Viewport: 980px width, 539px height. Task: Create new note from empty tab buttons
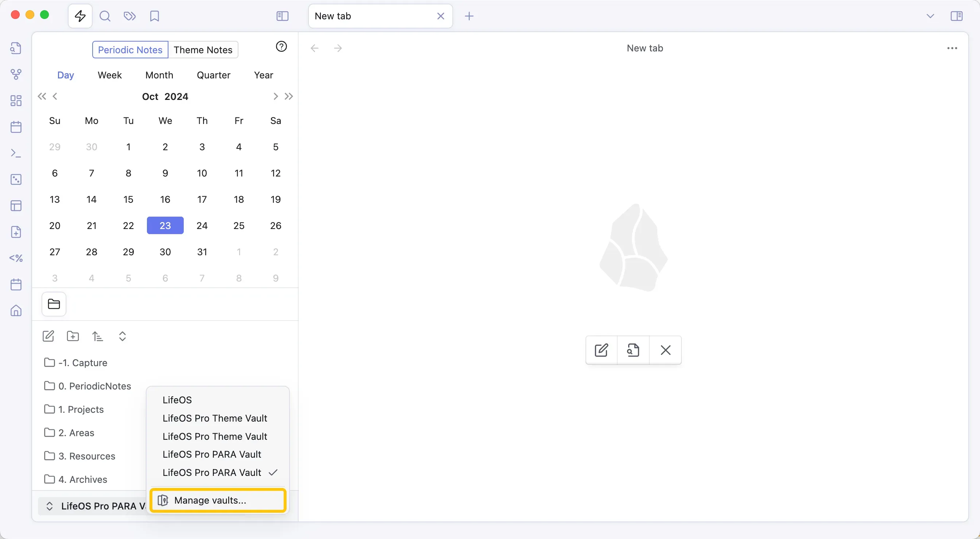tap(602, 350)
